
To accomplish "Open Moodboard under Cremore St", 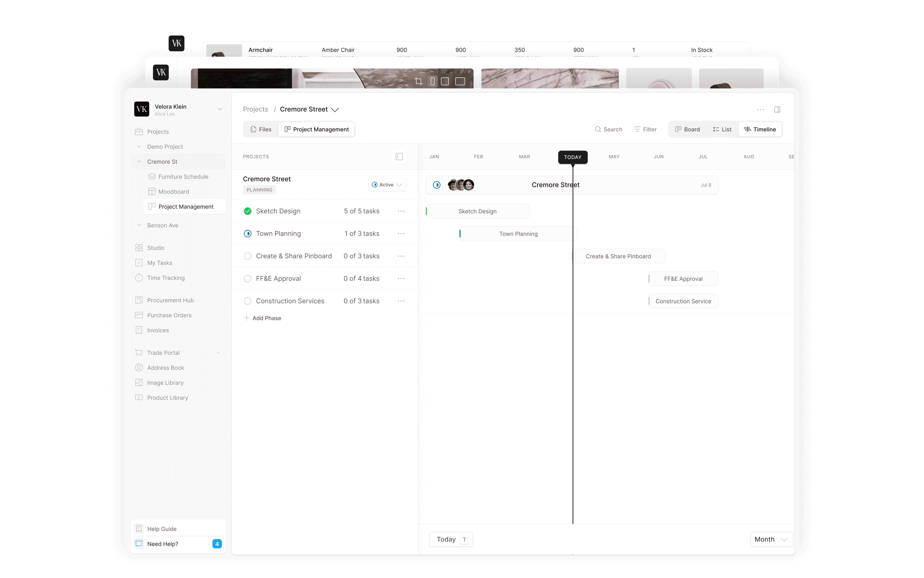I will pyautogui.click(x=169, y=191).
